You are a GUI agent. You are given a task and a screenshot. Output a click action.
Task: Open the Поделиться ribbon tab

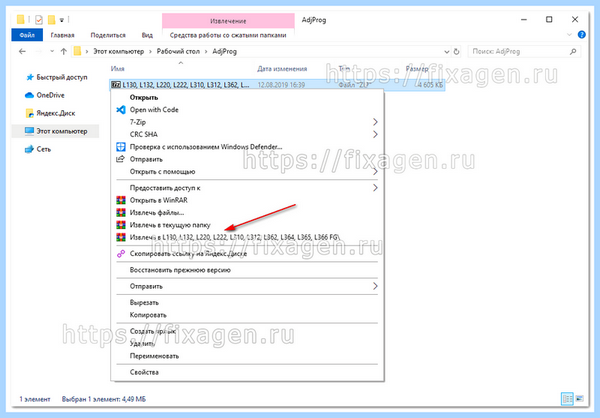coord(108,35)
